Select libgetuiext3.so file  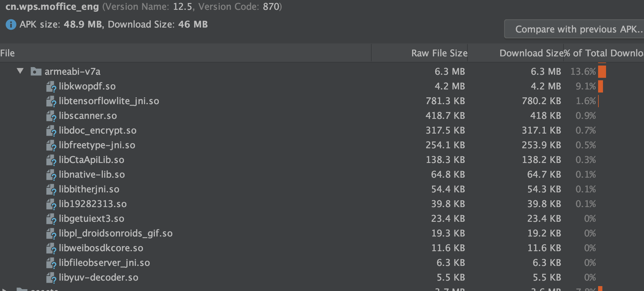92,218
